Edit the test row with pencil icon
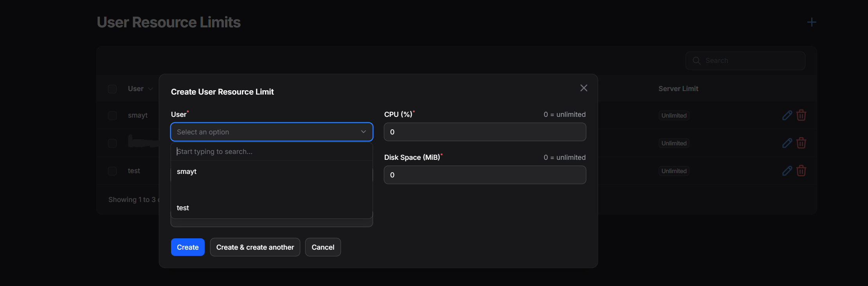868x286 pixels. 787,171
